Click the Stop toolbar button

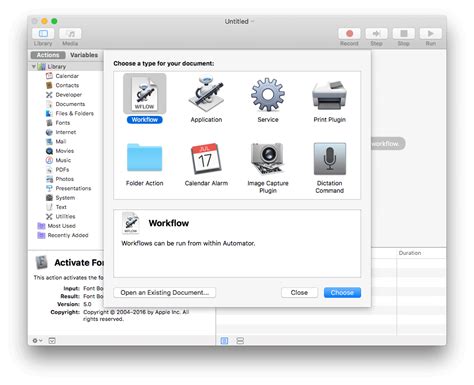click(x=403, y=34)
